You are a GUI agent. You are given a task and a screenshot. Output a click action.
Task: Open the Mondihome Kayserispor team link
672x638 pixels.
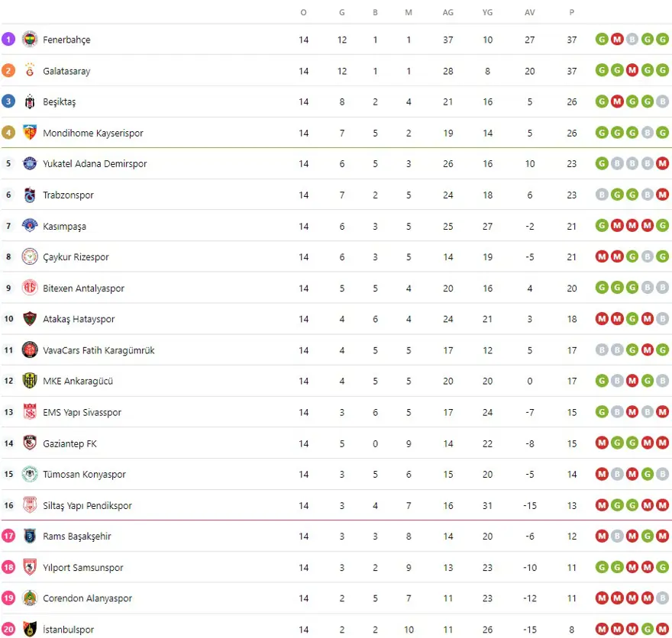(x=92, y=133)
